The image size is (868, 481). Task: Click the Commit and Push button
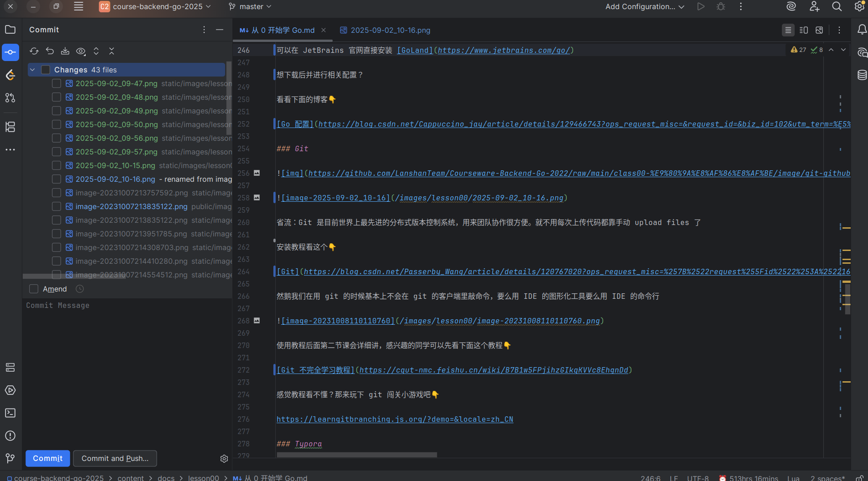(115, 458)
